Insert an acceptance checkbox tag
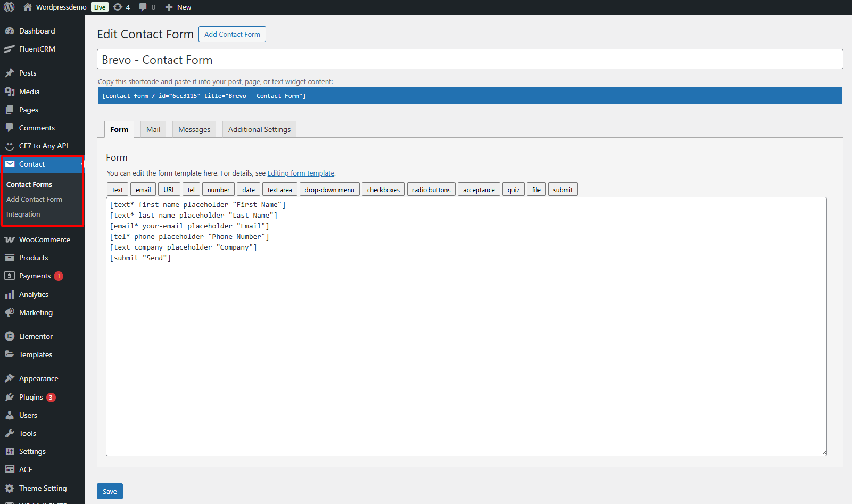 (x=478, y=189)
